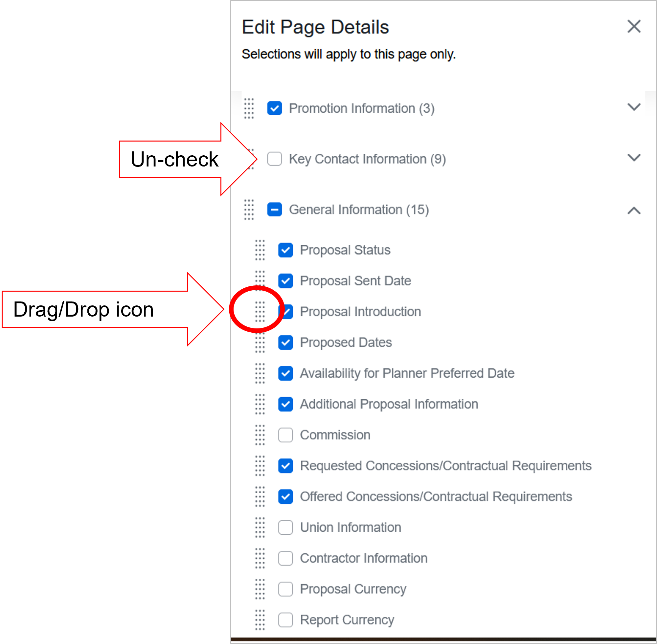This screenshot has height=644, width=657.
Task: Check the Report Currency checkbox
Action: point(285,620)
